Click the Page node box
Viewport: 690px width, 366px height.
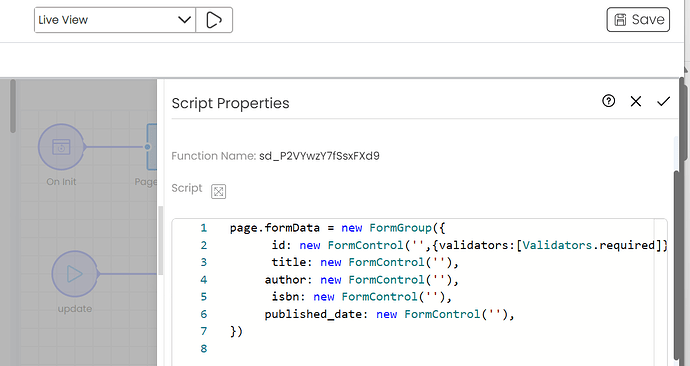[152, 147]
